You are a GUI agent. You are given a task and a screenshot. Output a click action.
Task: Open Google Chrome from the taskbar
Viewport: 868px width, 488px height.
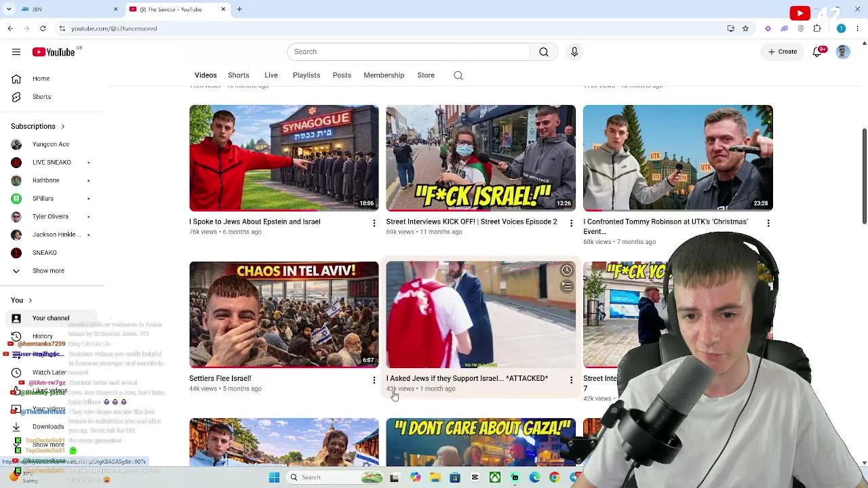(554, 477)
